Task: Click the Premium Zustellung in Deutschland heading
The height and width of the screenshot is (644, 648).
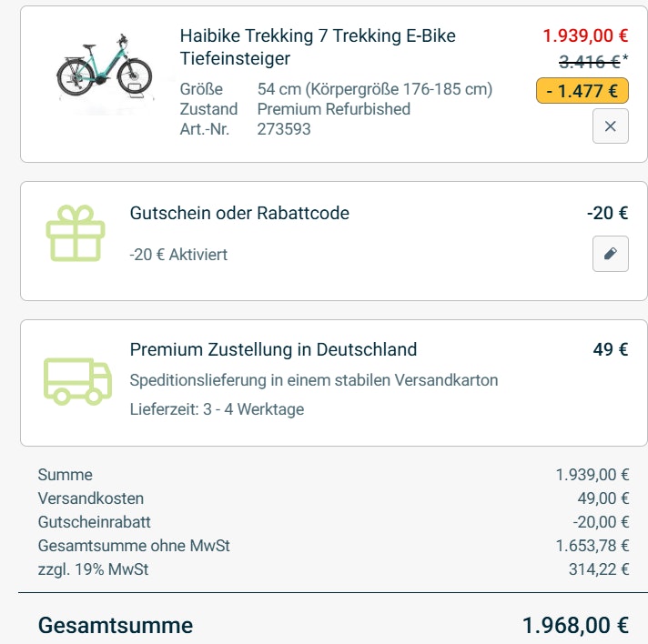Action: [x=273, y=349]
